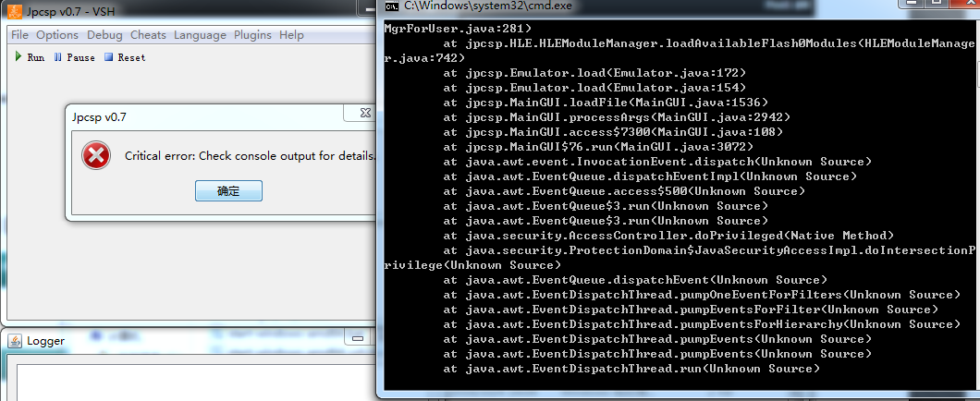Click the red critical error icon
The image size is (980, 401).
(96, 155)
